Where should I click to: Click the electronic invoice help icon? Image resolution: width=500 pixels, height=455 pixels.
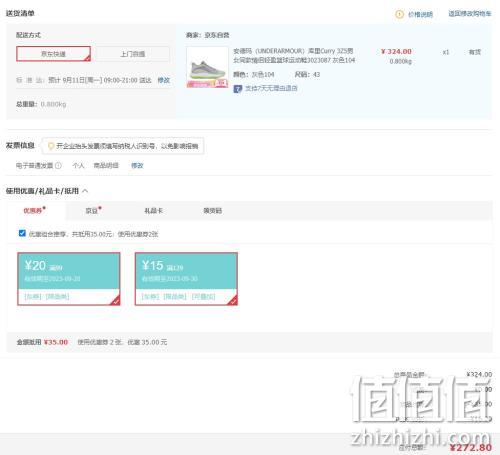pyautogui.click(x=58, y=165)
